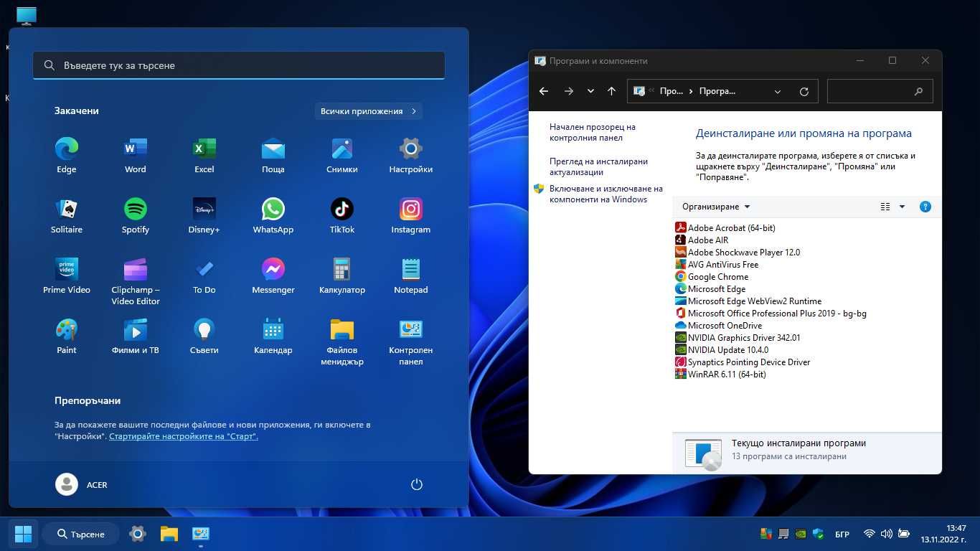The height and width of the screenshot is (551, 980).
Task: Open the volume tray icon
Action: click(x=886, y=534)
